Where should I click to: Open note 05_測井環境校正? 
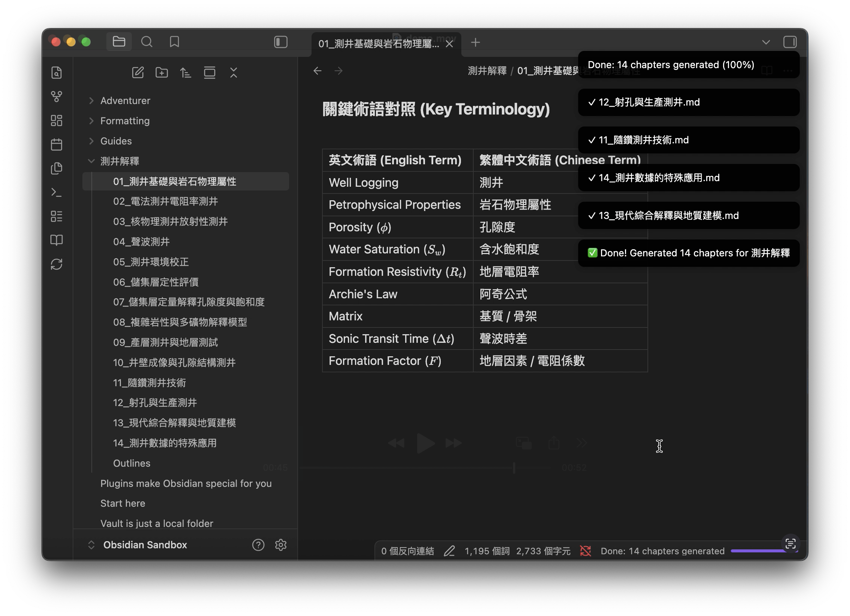[x=151, y=262]
